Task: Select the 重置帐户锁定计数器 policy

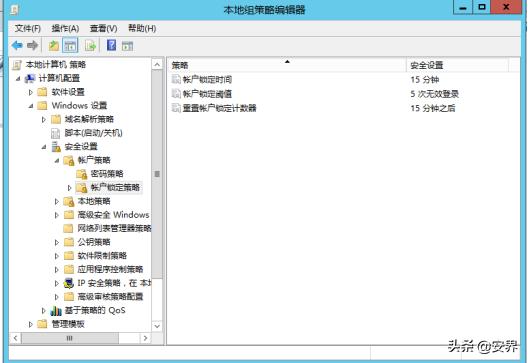Action: (219, 108)
